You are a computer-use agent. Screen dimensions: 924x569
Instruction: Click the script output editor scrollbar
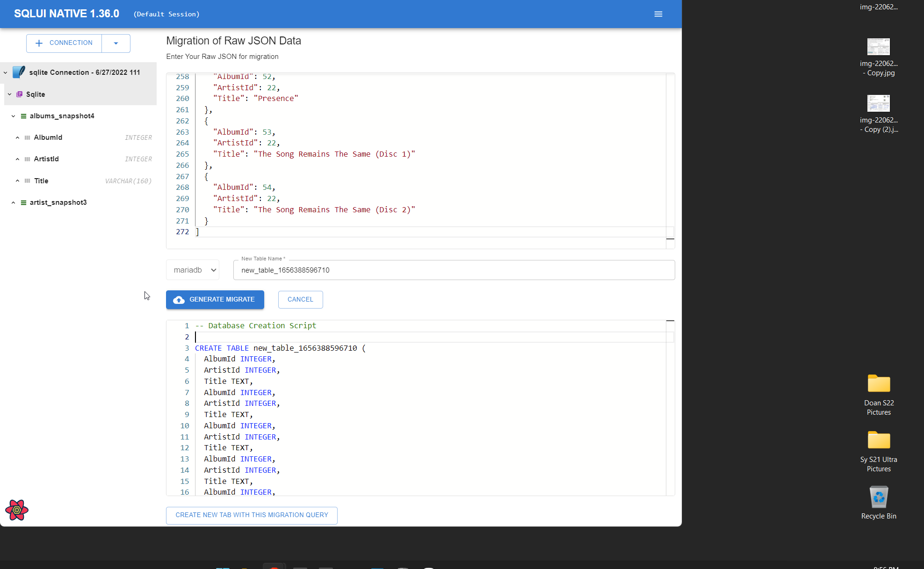click(670, 407)
